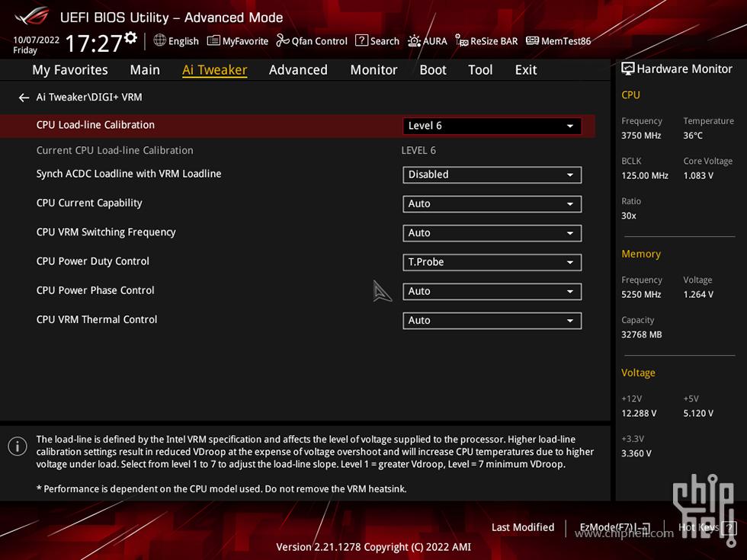Click the MemTest86 memory icon
The height and width of the screenshot is (560, 747).
[x=532, y=41]
